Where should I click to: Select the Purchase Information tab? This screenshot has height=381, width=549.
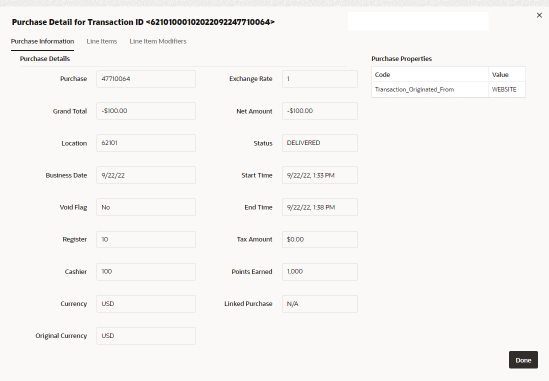42,41
